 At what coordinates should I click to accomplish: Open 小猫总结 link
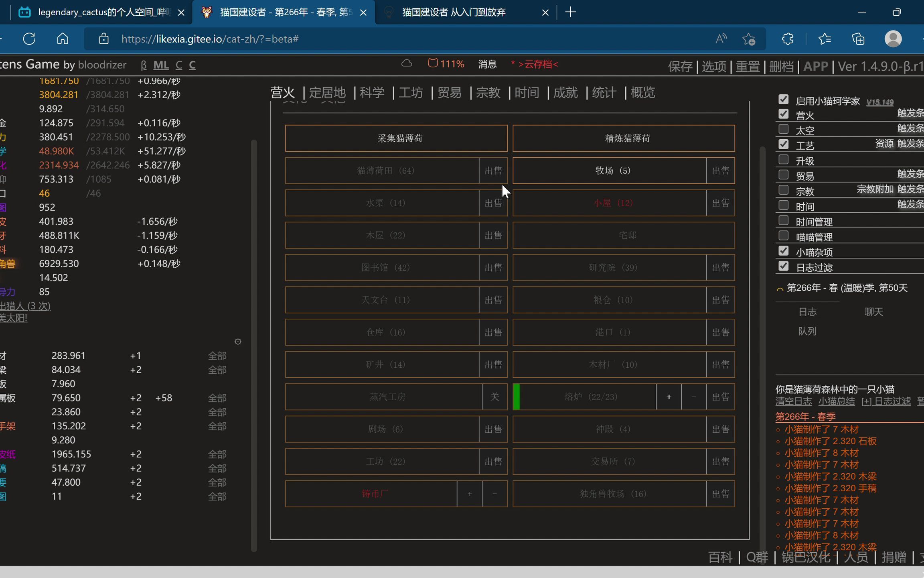coord(837,401)
